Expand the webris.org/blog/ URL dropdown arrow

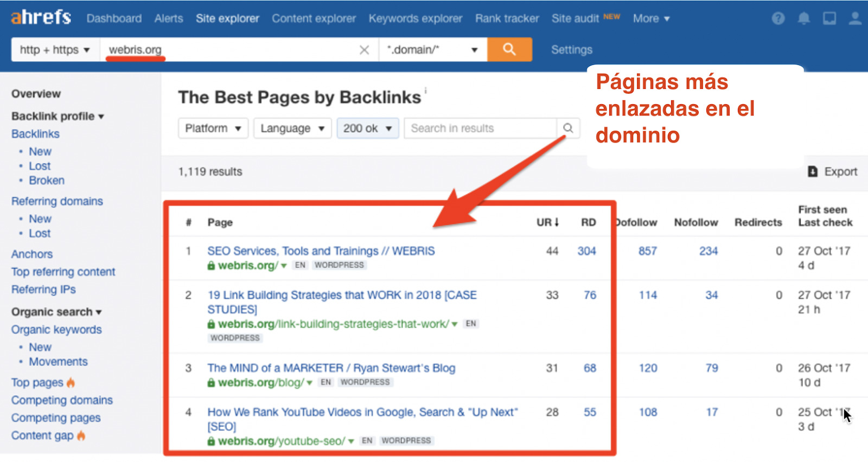[309, 383]
